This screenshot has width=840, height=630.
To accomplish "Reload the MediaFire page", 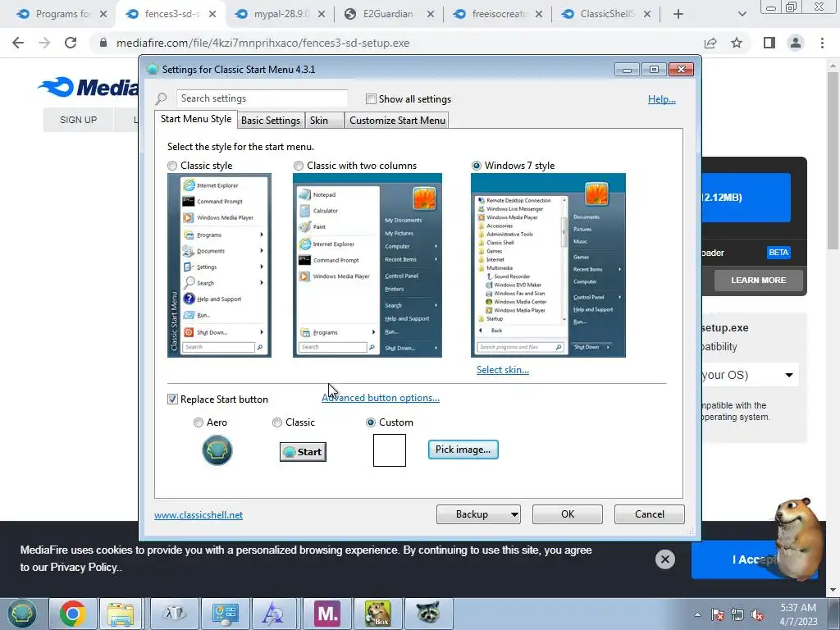I will [71, 43].
